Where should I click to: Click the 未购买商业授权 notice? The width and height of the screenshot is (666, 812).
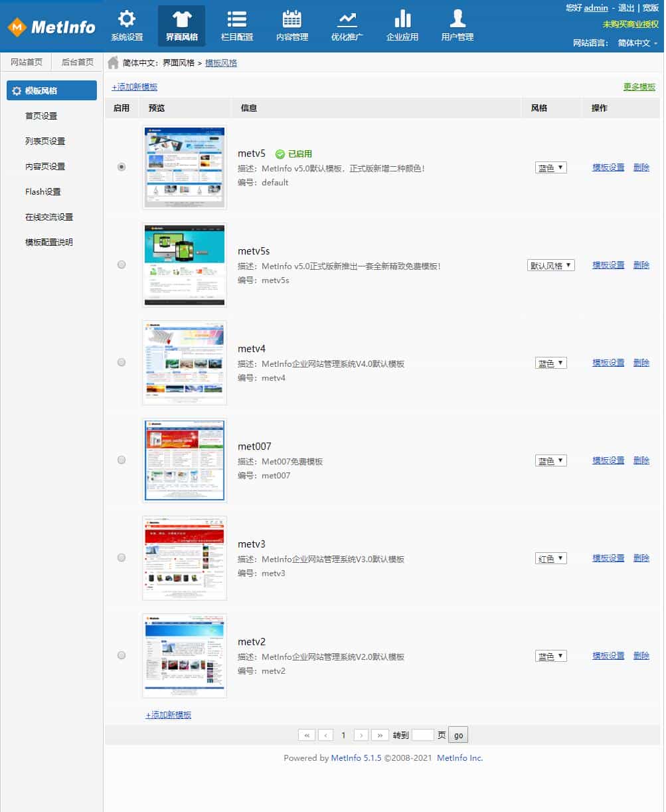click(x=631, y=24)
